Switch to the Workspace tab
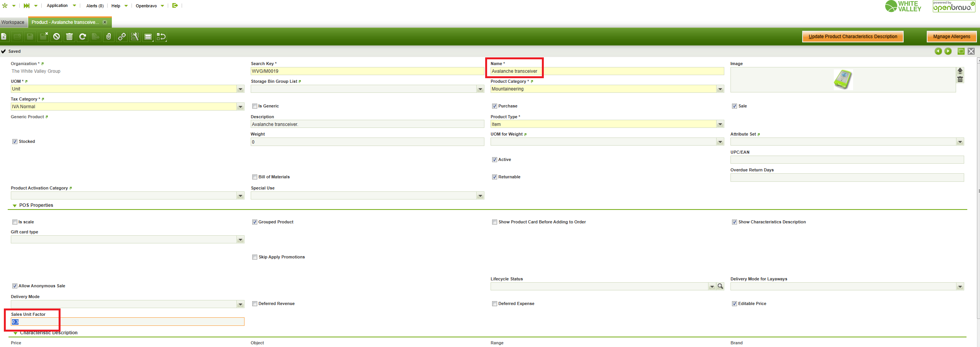This screenshot has width=980, height=347. tap(13, 22)
